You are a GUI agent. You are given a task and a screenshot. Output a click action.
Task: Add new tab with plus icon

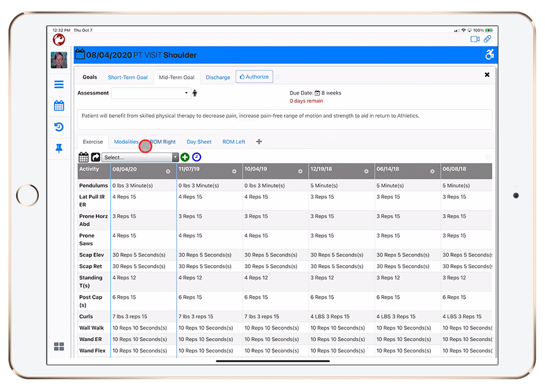[259, 141]
